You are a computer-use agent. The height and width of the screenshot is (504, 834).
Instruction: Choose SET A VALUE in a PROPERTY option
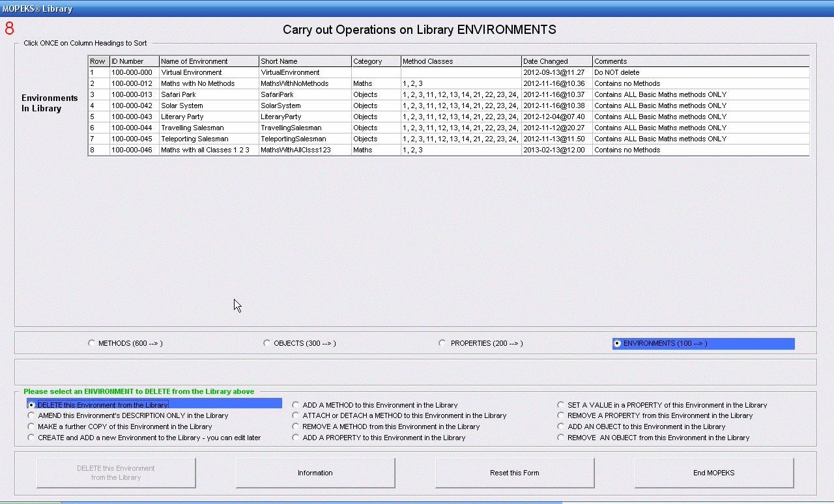coord(561,405)
